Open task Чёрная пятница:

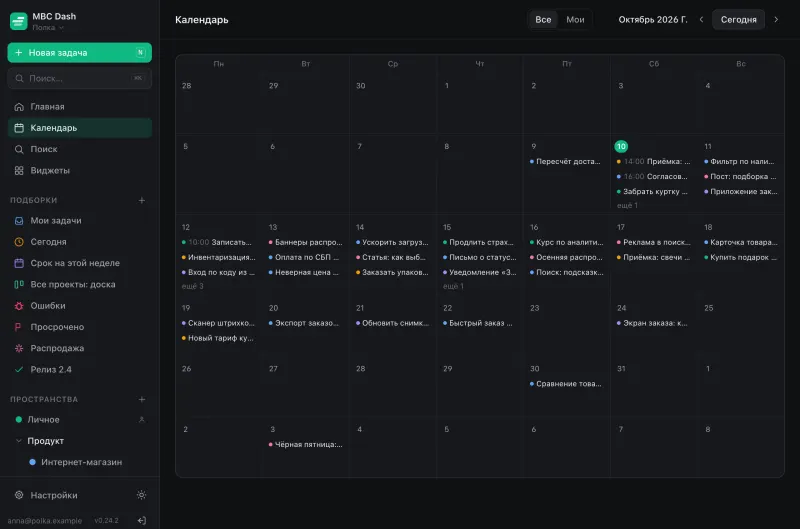pos(306,444)
